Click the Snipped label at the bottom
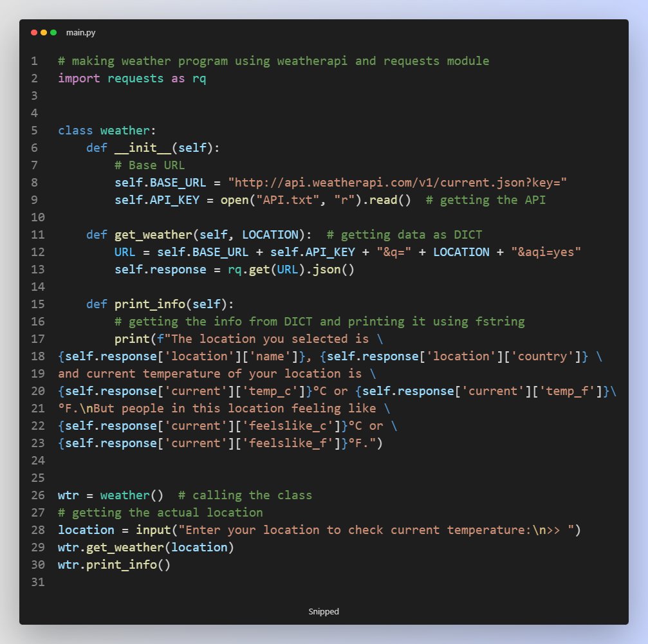Image resolution: width=648 pixels, height=644 pixels. coord(324,611)
